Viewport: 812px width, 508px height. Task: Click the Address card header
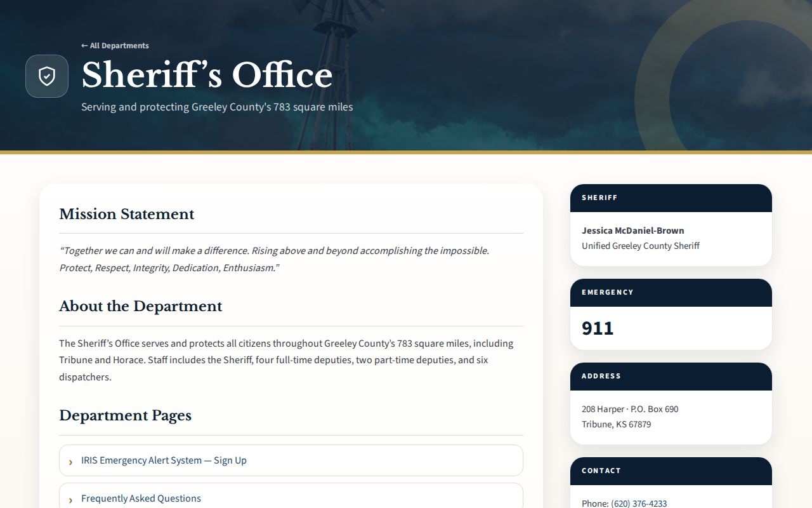(671, 377)
